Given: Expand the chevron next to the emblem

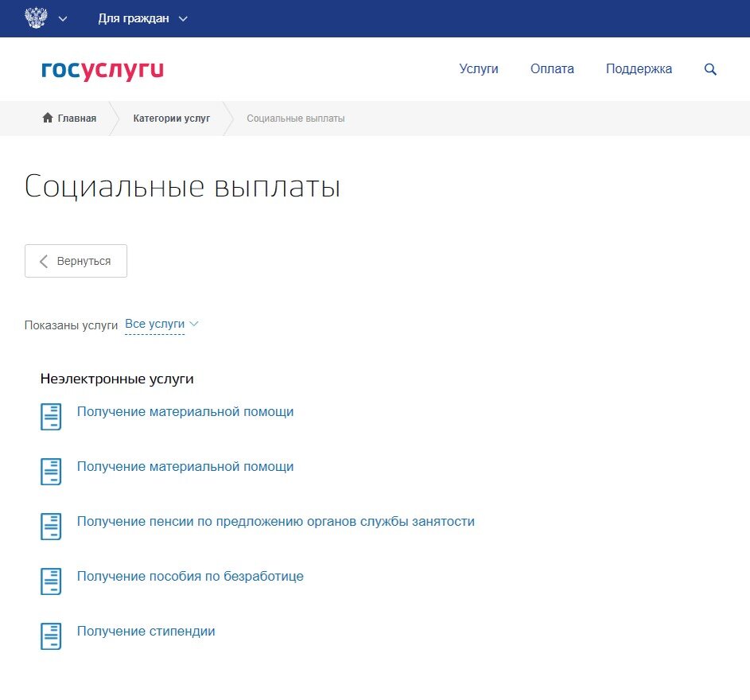Looking at the screenshot, I should click(x=63, y=18).
